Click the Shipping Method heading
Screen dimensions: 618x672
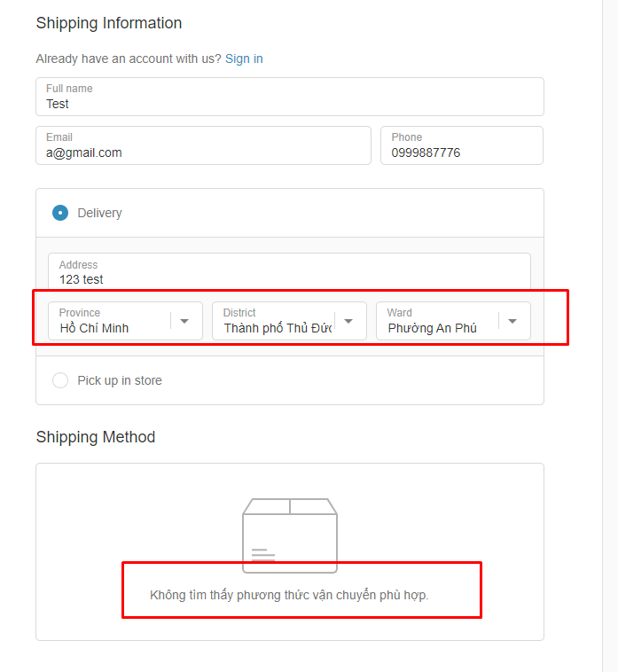pyautogui.click(x=96, y=437)
